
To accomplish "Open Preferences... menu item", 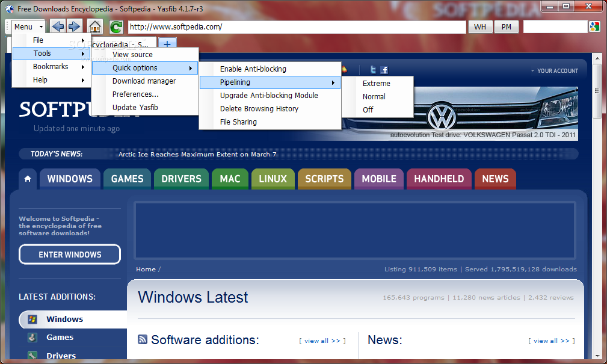I will [x=145, y=94].
